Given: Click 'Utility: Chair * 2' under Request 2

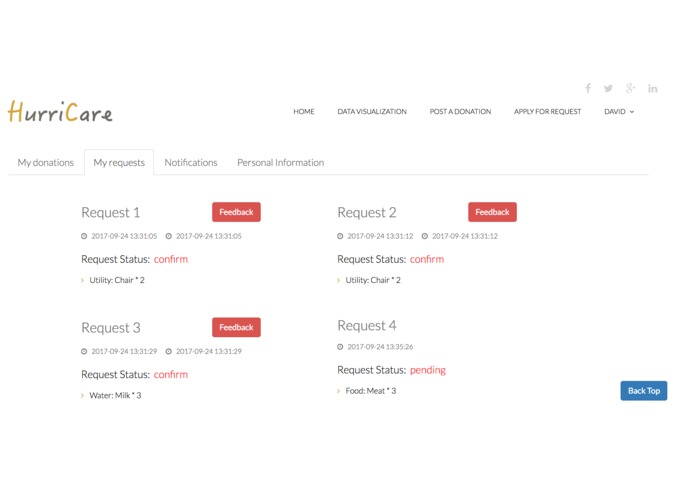Looking at the screenshot, I should coord(373,280).
